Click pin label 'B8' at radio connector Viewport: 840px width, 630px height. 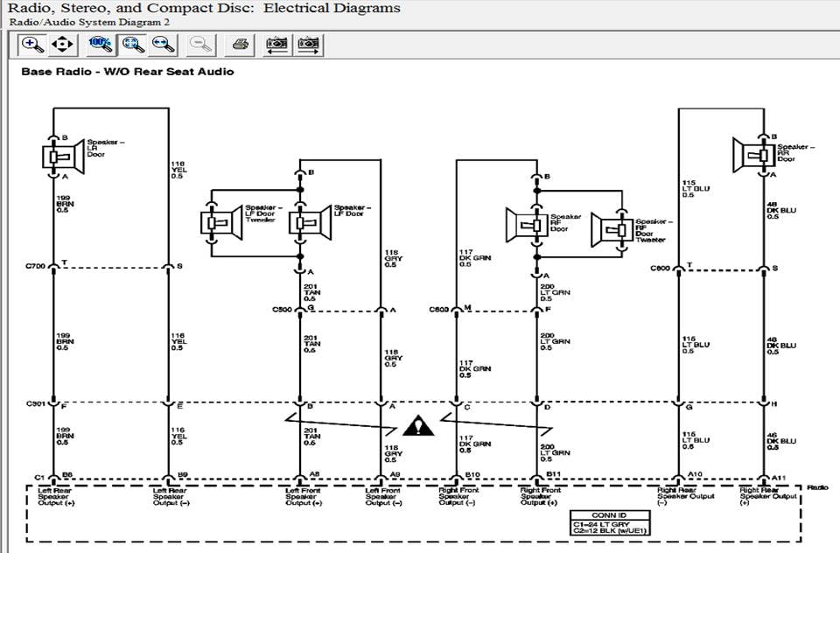click(x=67, y=474)
